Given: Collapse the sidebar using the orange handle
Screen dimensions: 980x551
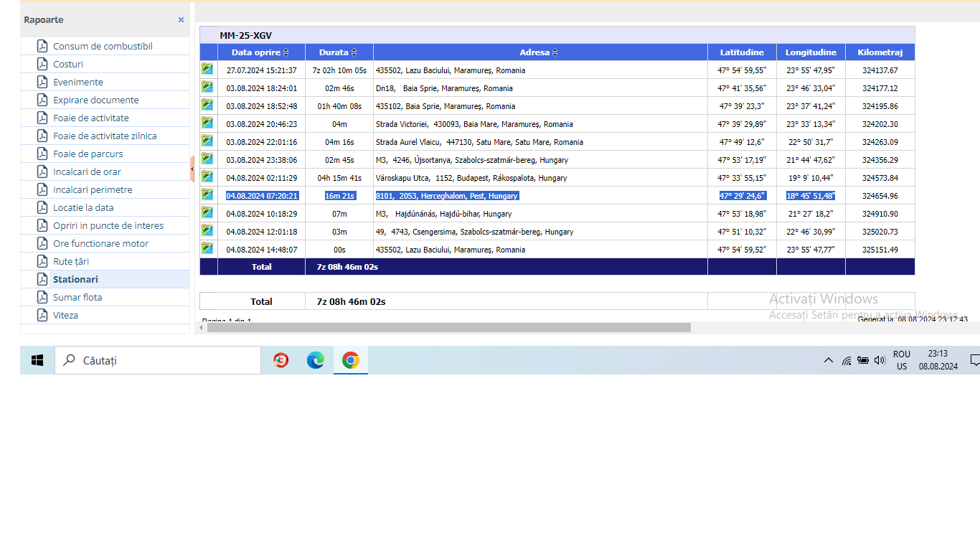Looking at the screenshot, I should point(192,169).
